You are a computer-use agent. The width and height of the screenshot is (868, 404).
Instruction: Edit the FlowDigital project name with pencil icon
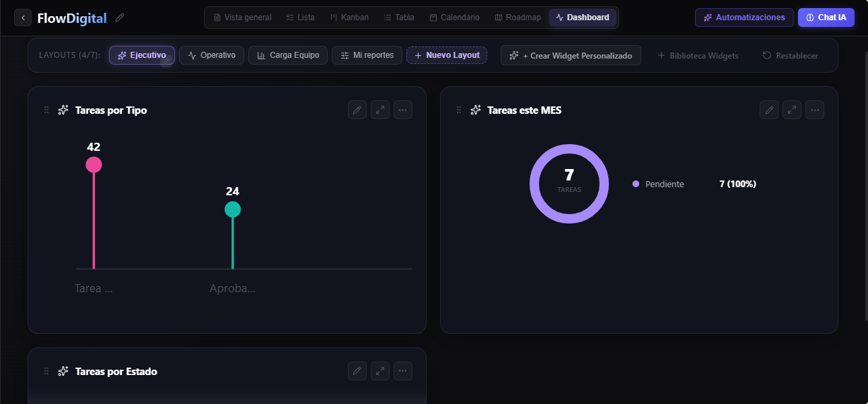coord(120,18)
